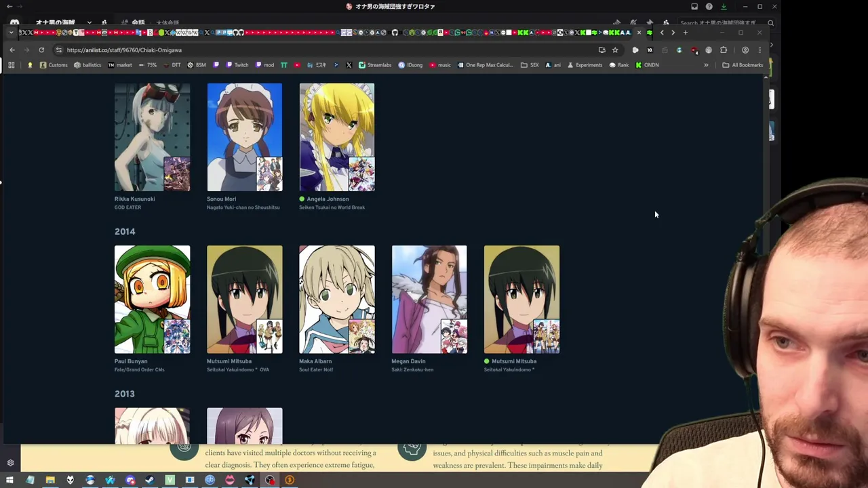868x488 pixels.
Task: Open the ONDN bookmark
Action: (x=648, y=65)
